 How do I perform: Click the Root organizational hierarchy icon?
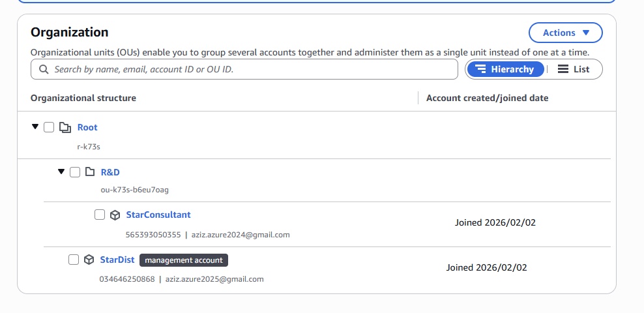[x=65, y=128]
